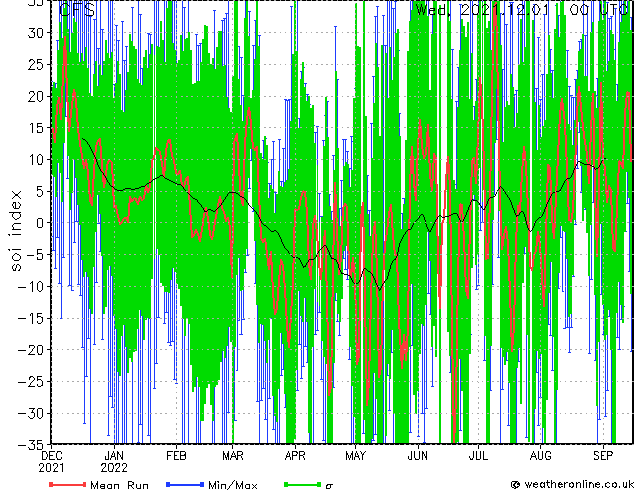Click the y-axis value -5
634x490 pixels.
(36, 255)
